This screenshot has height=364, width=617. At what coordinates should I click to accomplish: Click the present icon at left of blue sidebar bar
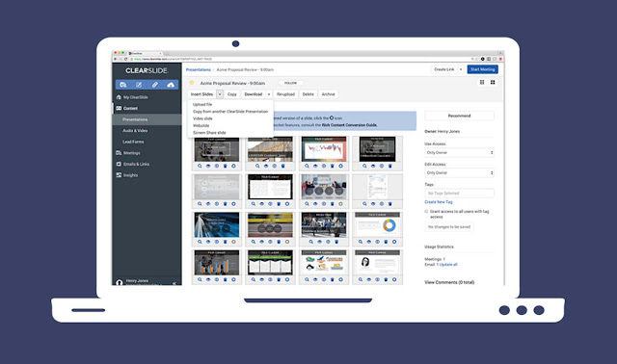123,85
